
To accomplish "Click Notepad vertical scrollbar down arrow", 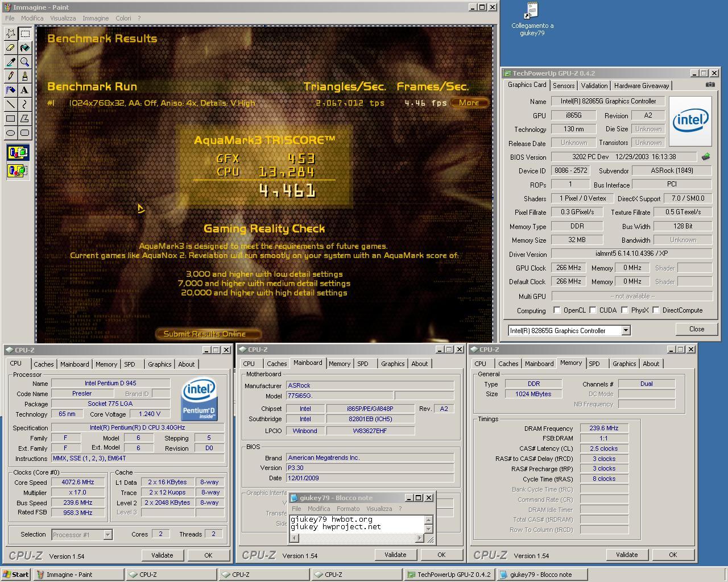I will pyautogui.click(x=429, y=529).
